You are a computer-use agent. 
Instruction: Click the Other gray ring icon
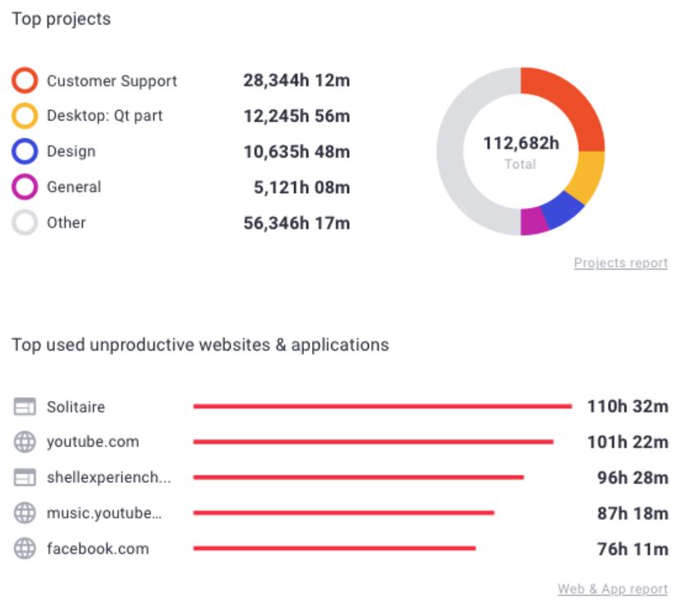click(x=25, y=223)
